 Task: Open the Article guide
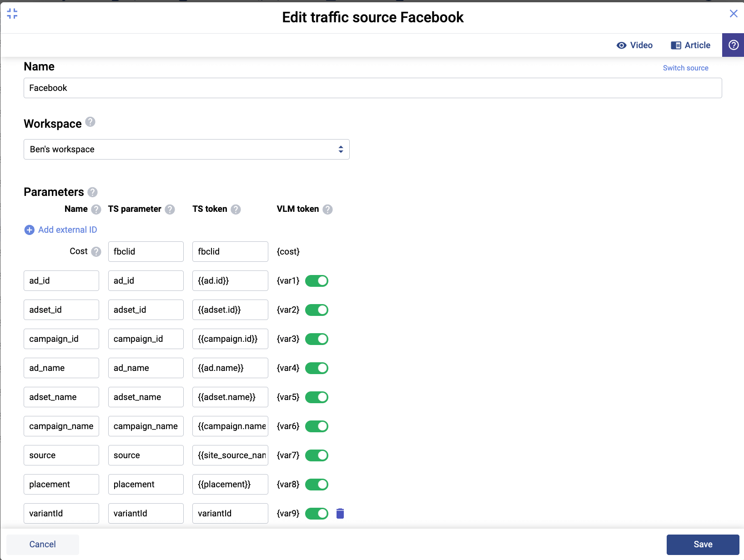pos(690,45)
